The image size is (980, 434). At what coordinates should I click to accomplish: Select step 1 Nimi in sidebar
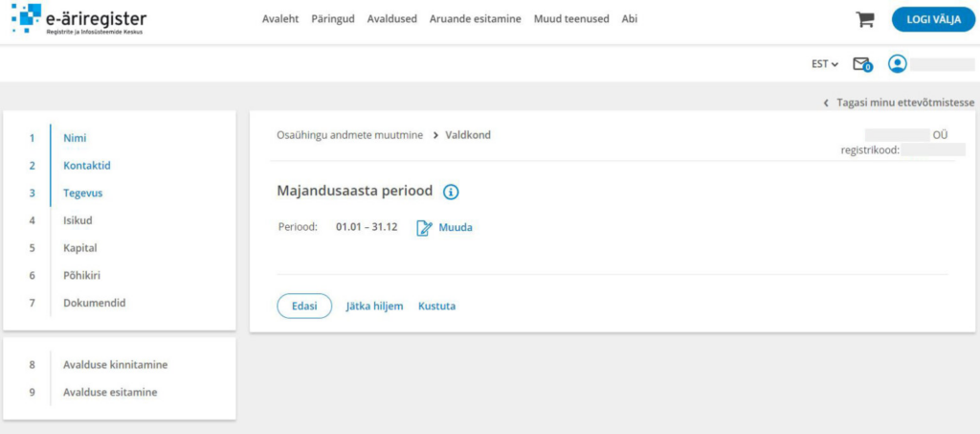pos(75,138)
